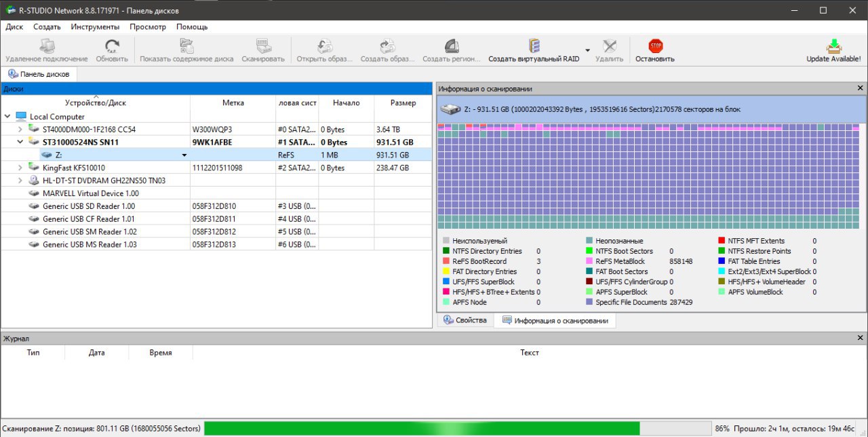Sort by Устройство/Диск column header
Image resolution: width=868 pixels, height=437 pixels.
tap(96, 103)
